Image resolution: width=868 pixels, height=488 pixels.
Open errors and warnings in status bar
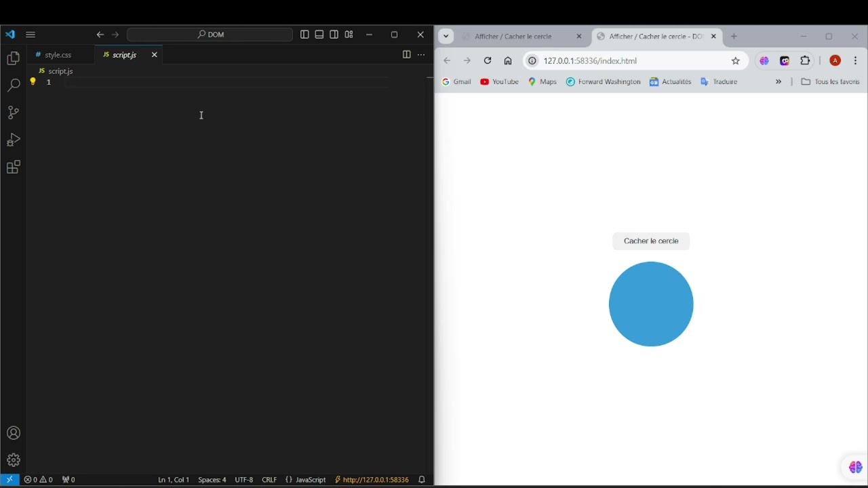click(39, 480)
